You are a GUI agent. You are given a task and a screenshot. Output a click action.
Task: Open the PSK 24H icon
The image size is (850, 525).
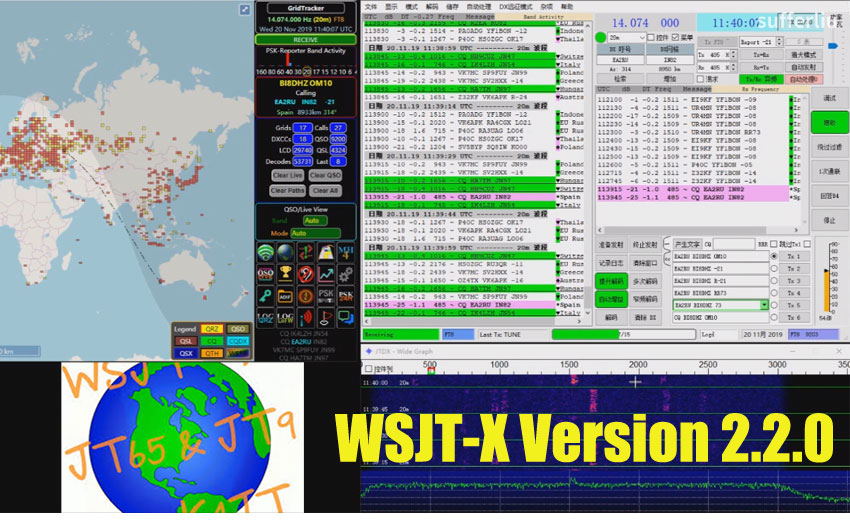346,296
